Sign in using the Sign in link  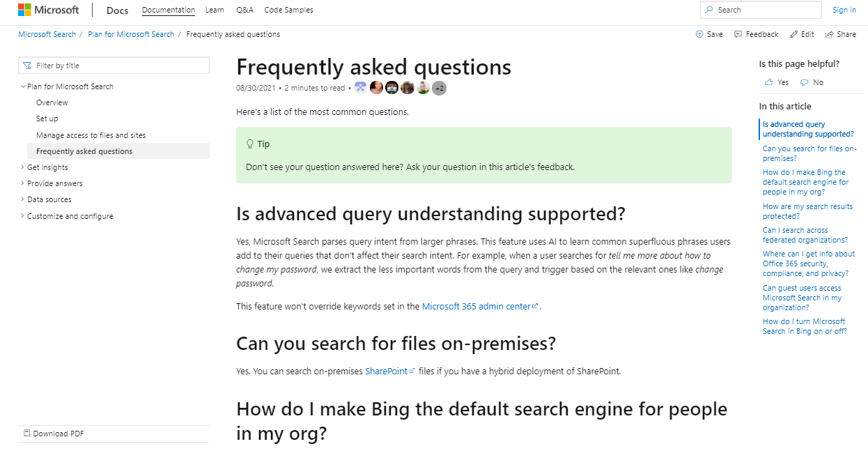[x=844, y=9]
